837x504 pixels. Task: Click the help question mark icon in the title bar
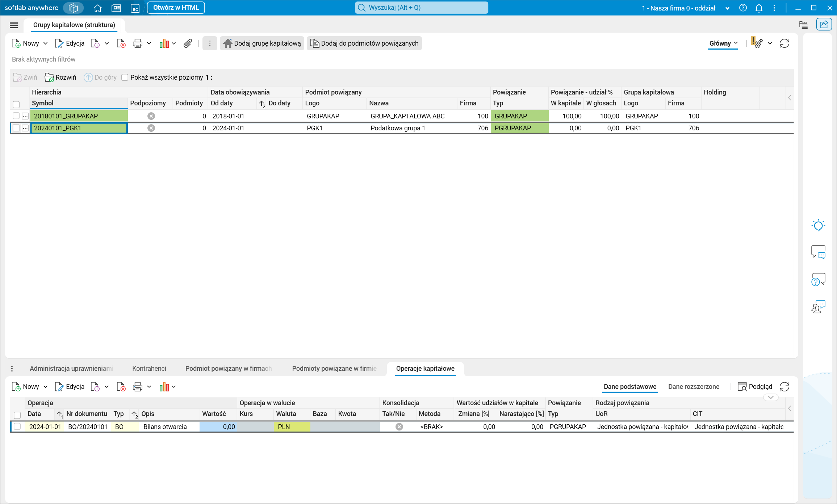[743, 8]
